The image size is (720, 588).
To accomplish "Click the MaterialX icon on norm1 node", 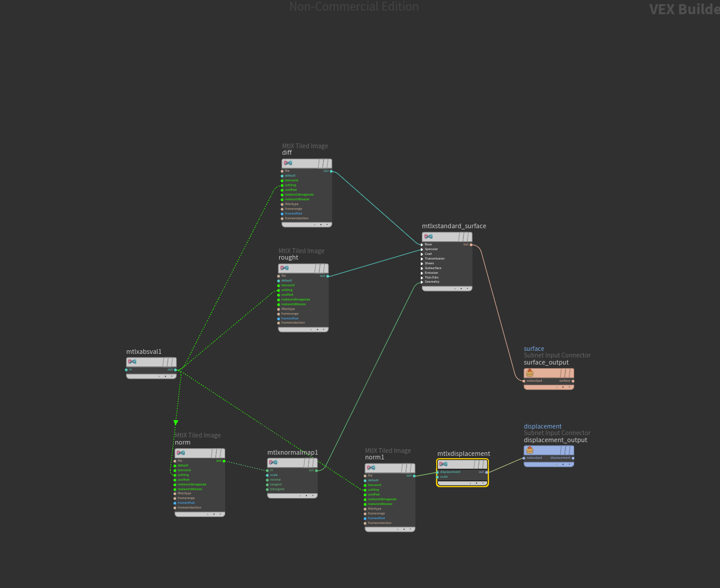I will pos(371,468).
